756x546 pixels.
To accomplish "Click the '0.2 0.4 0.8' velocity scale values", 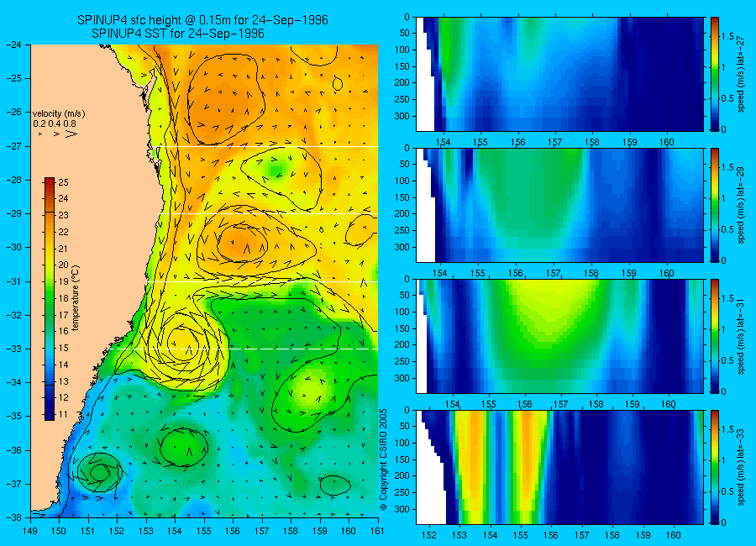I will (x=54, y=123).
